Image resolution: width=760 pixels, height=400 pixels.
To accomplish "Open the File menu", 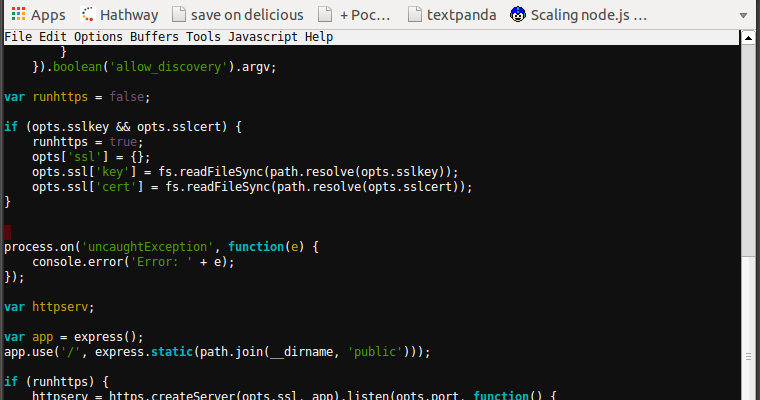I will pos(18,37).
